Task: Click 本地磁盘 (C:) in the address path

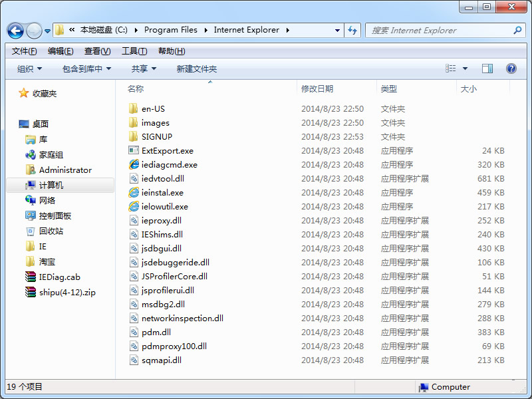Action: point(104,30)
